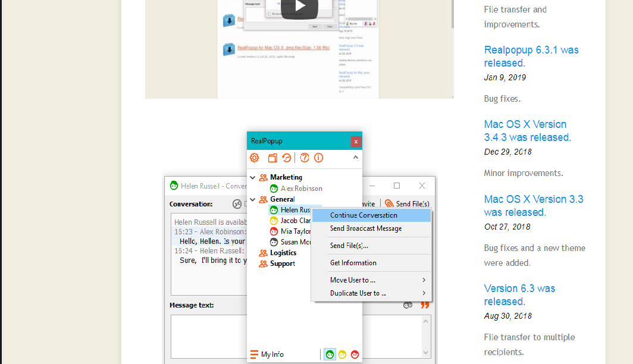This screenshot has height=364, width=633.
Task: Click the clear conversation icon
Action: (237, 204)
